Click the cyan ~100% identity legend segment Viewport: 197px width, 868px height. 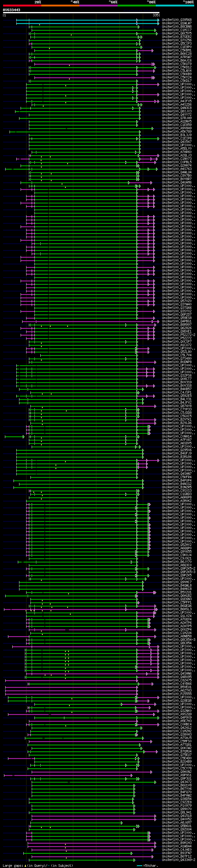pyautogui.click(x=175, y=6)
